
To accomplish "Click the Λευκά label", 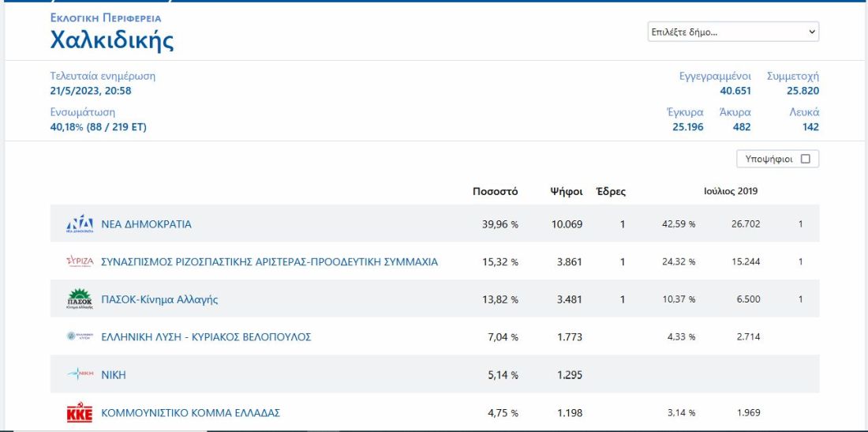I will tap(804, 112).
